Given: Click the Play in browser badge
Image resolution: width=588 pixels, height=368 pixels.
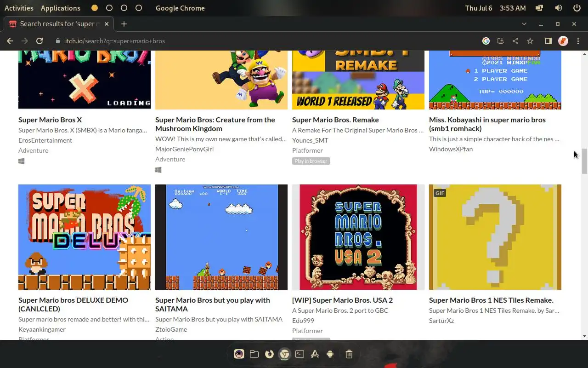Looking at the screenshot, I should click(311, 161).
